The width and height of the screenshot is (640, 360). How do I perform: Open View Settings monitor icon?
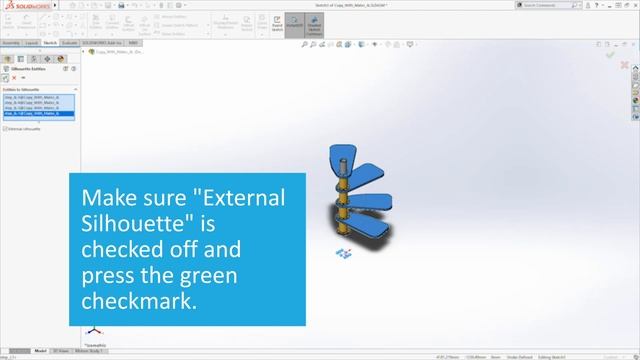pyautogui.click(x=410, y=44)
